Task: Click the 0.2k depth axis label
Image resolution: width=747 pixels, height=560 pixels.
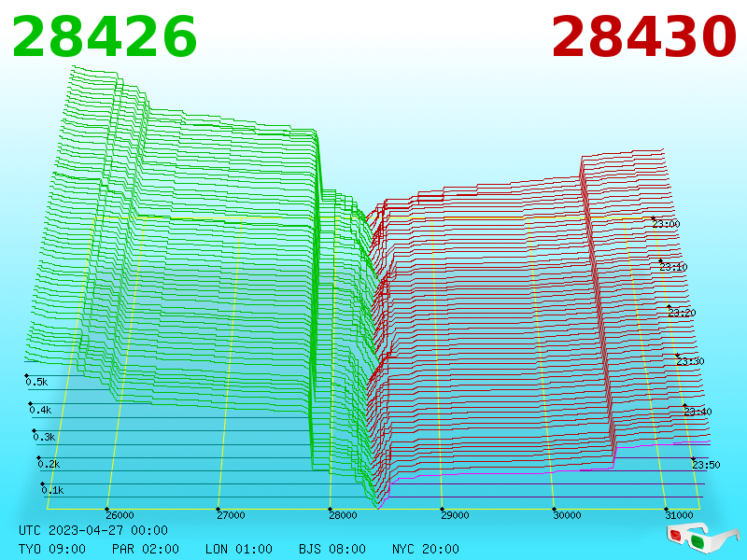Action: pos(49,464)
